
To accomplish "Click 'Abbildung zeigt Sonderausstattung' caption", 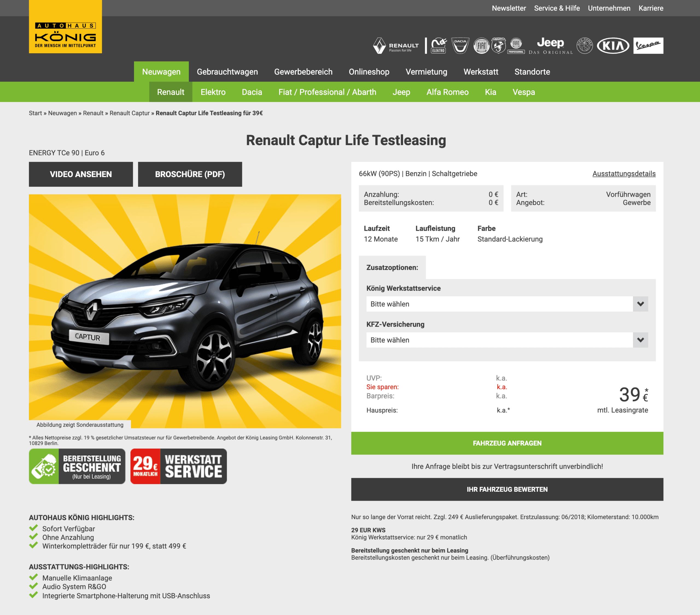I will (x=80, y=424).
